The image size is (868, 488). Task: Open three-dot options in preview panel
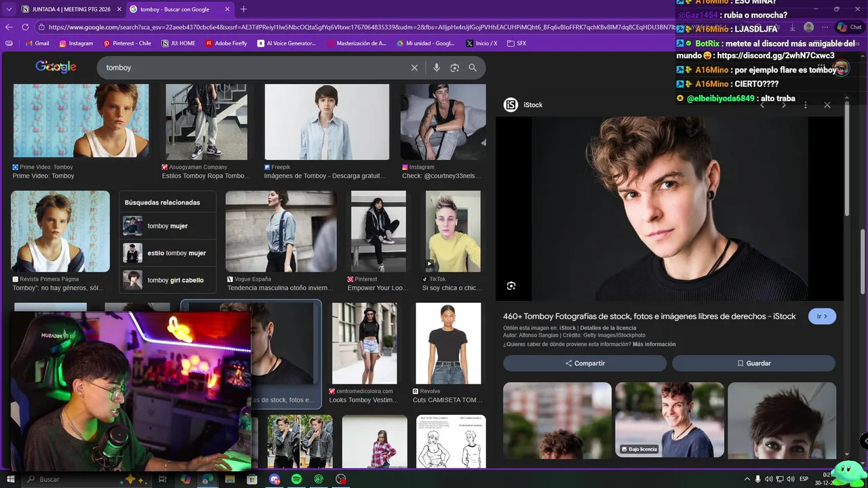pyautogui.click(x=806, y=105)
